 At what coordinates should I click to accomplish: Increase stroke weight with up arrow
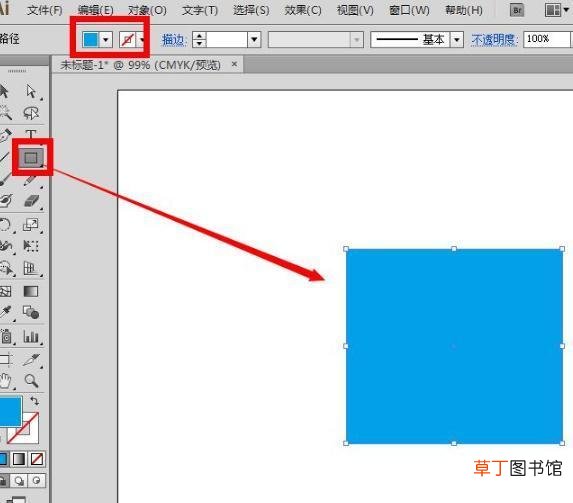click(x=199, y=36)
